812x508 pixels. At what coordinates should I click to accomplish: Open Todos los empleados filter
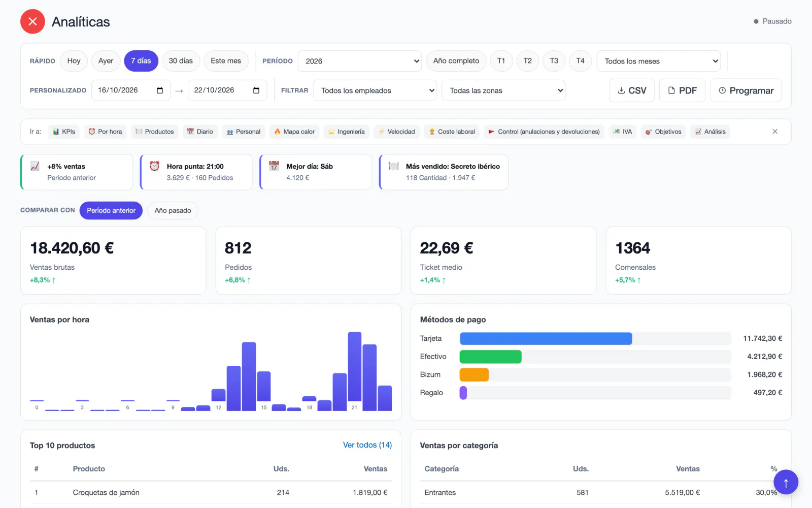375,90
